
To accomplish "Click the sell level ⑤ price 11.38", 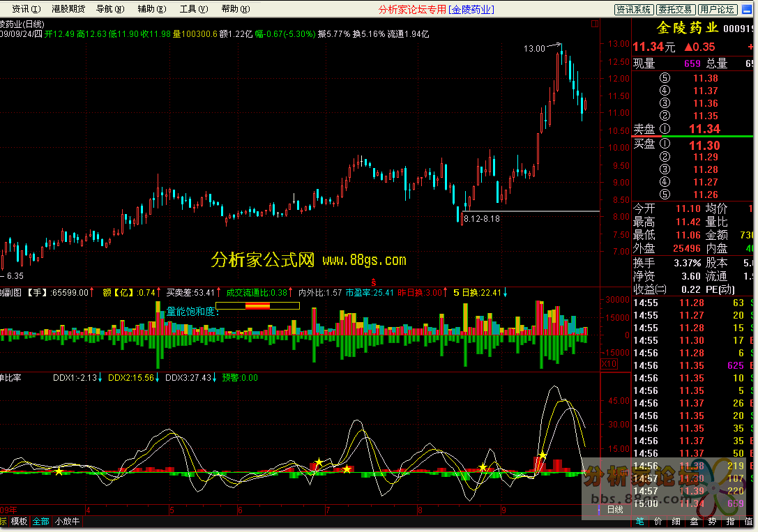I will [705, 78].
